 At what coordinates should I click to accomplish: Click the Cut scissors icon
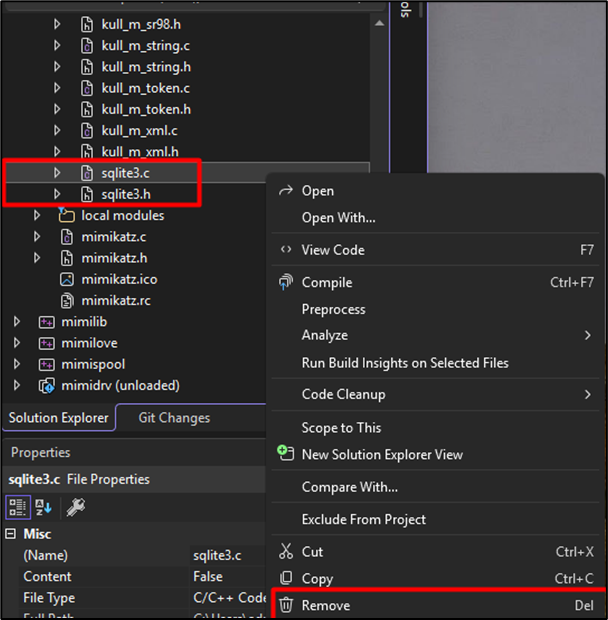click(x=286, y=551)
